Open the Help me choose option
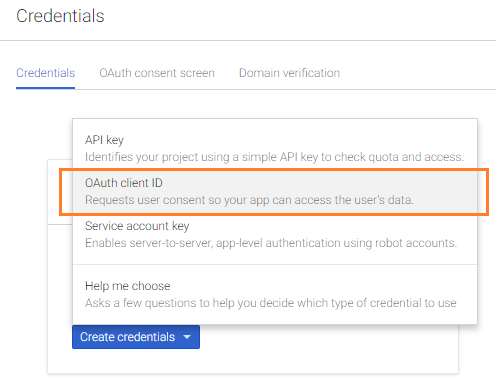 pos(275,294)
